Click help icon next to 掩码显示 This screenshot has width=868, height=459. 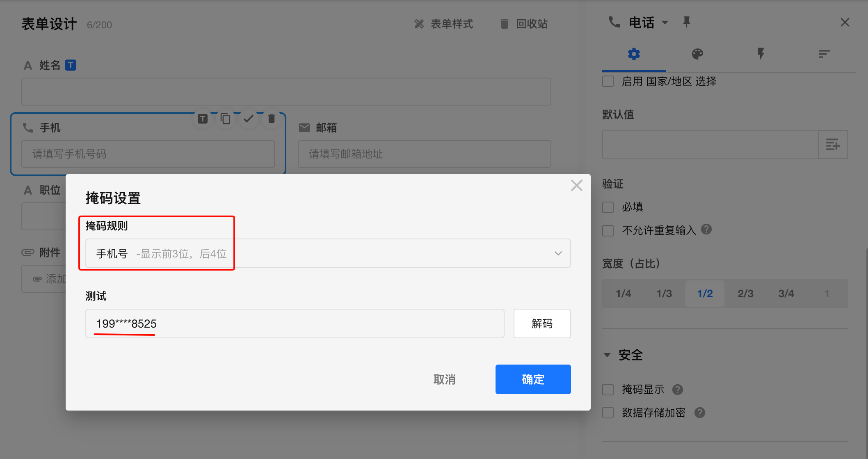tap(678, 389)
